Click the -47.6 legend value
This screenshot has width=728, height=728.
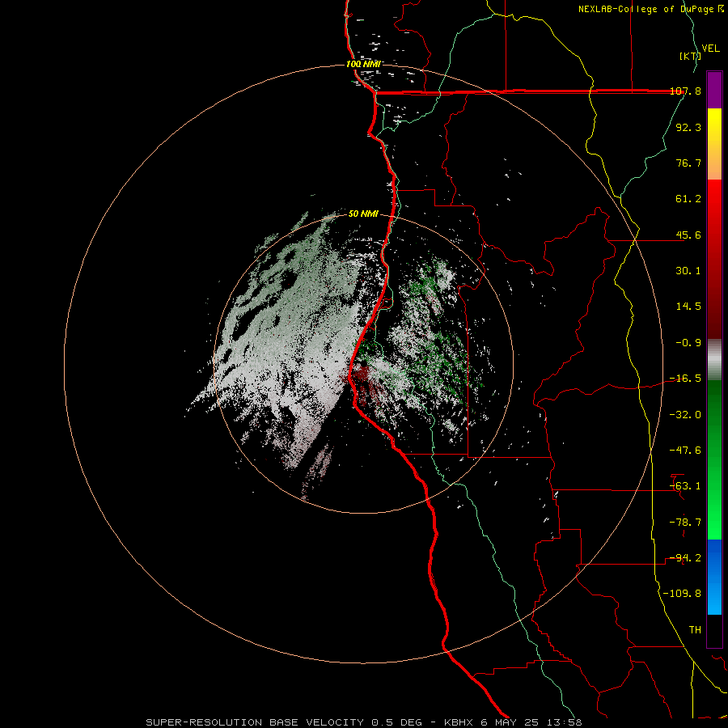685,451
